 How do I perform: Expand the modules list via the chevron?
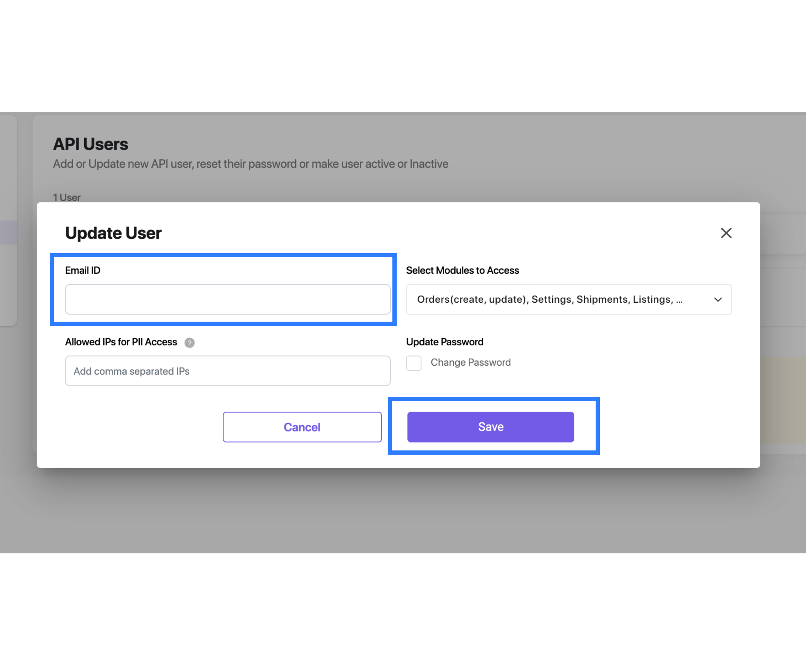tap(718, 299)
